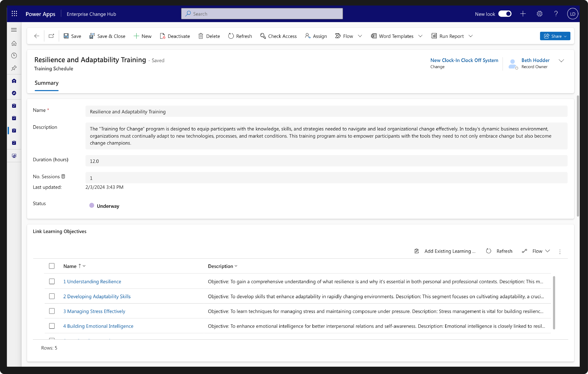Click the back arrow in the command bar
This screenshot has height=374, width=588.
tap(37, 36)
